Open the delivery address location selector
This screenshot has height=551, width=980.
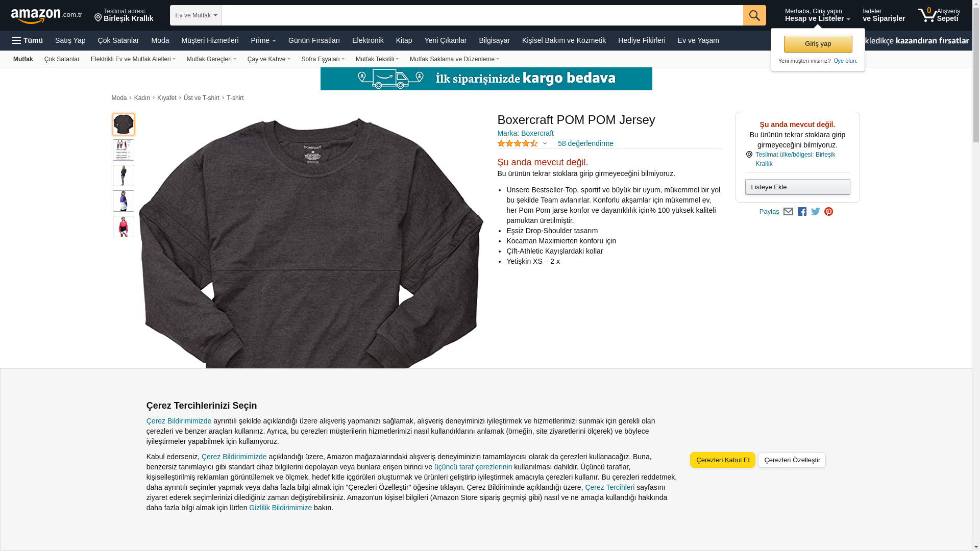pyautogui.click(x=124, y=15)
